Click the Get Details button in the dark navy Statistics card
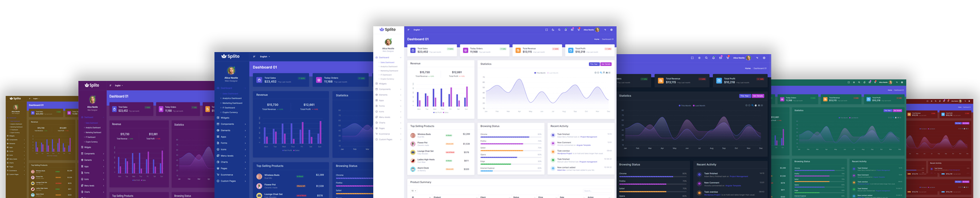Image resolution: width=980 pixels, height=198 pixels. (x=758, y=96)
